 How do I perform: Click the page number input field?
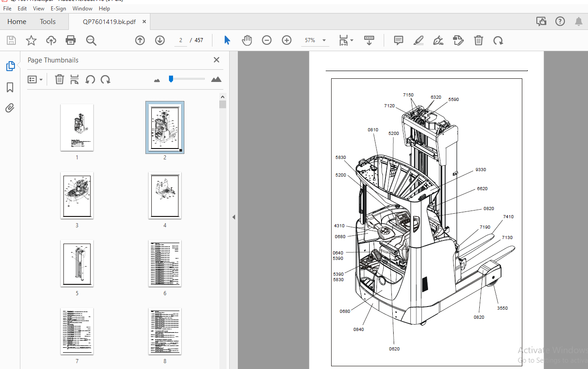coord(180,40)
